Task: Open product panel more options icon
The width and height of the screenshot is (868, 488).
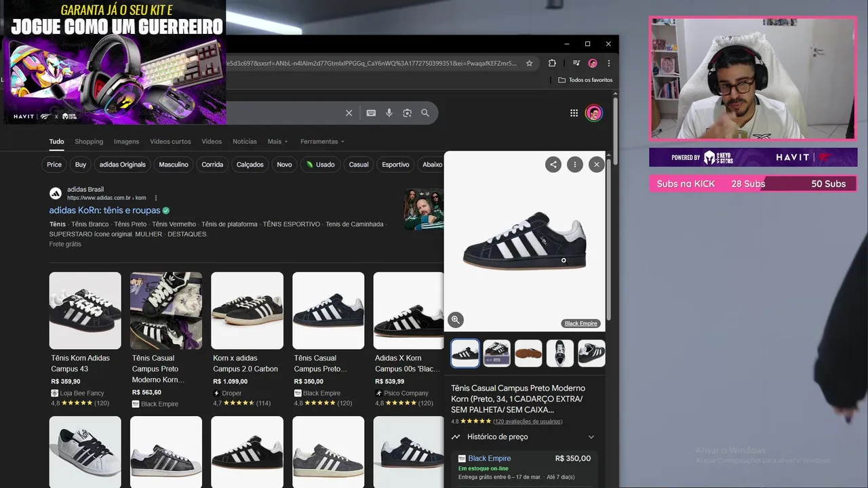Action: [575, 164]
